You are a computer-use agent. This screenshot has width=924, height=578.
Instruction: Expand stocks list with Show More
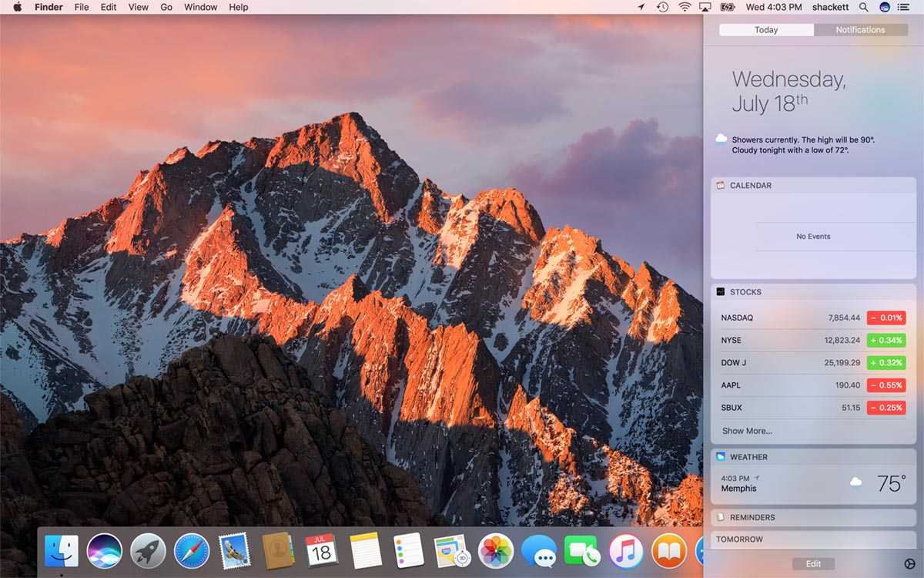pos(747,431)
